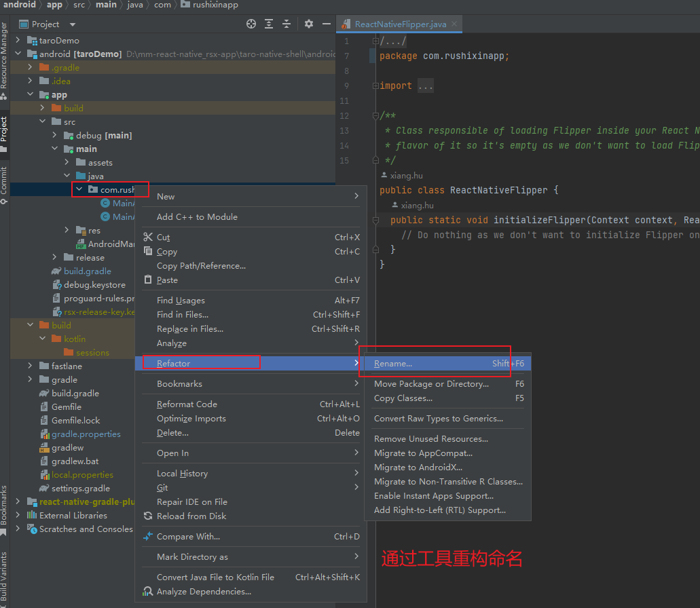
Task: Expand the .idea folder
Action: [x=30, y=81]
